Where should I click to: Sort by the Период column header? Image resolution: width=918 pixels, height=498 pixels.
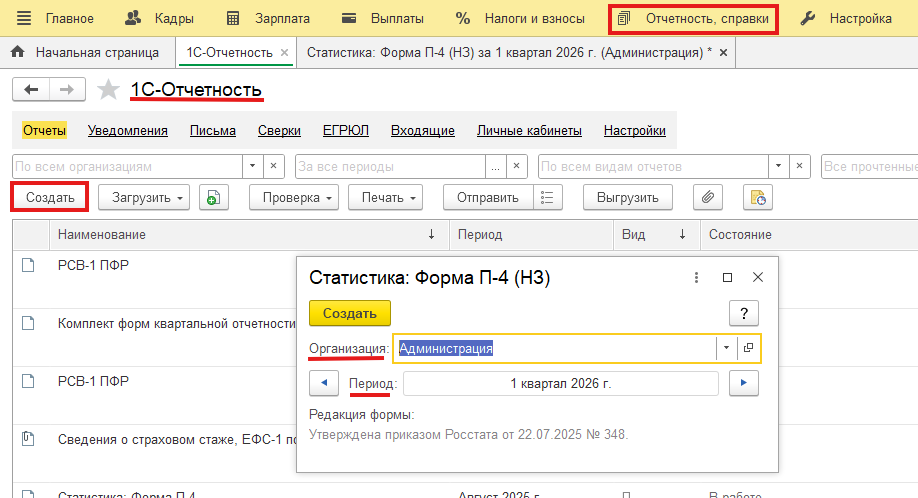pos(531,235)
